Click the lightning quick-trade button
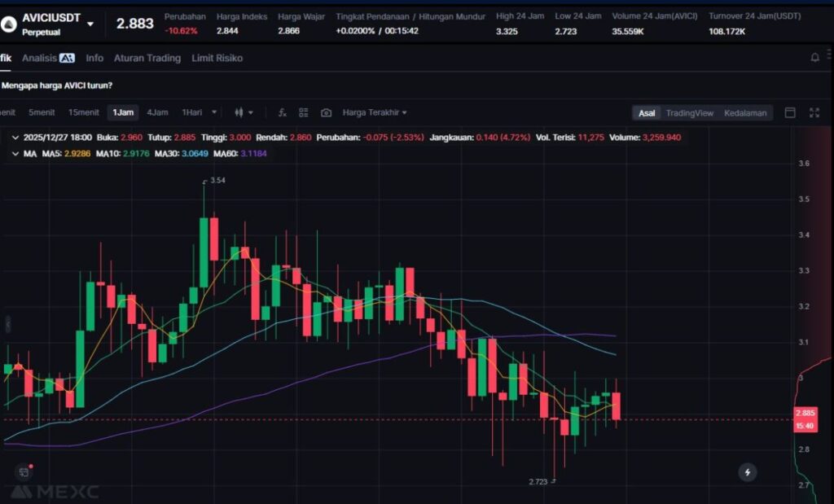 point(747,471)
